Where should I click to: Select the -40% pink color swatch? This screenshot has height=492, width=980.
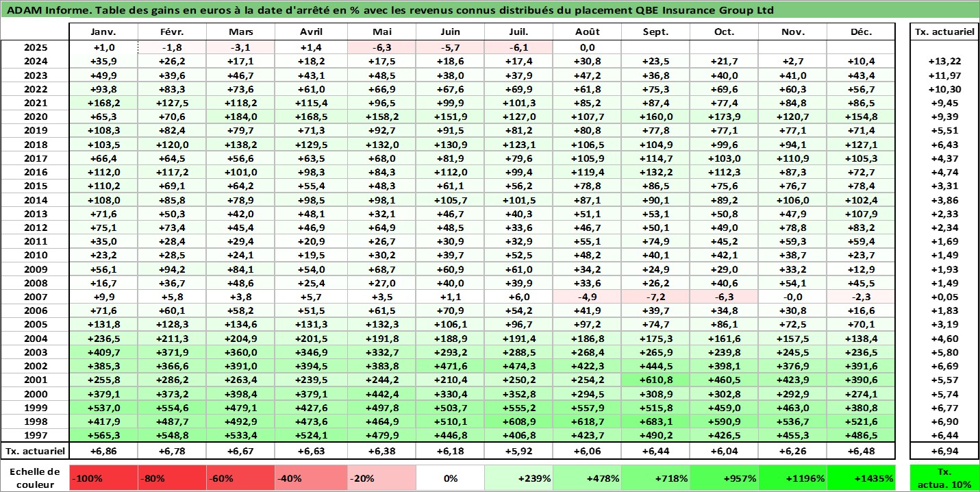311,478
